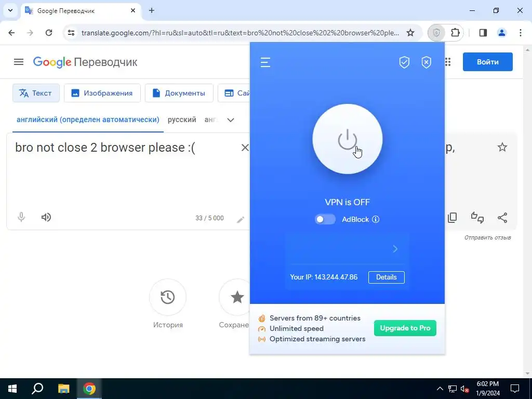
Task: Click the muted volume tray icon
Action: tap(465, 389)
